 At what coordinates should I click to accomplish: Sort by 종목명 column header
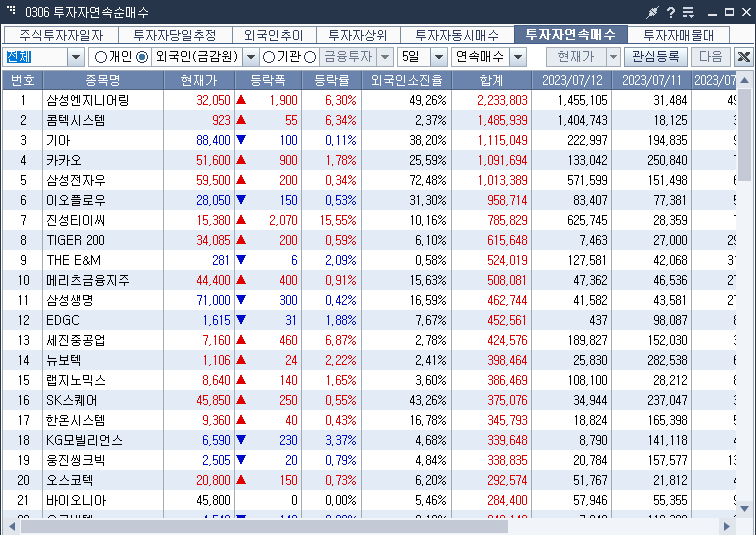pos(103,80)
